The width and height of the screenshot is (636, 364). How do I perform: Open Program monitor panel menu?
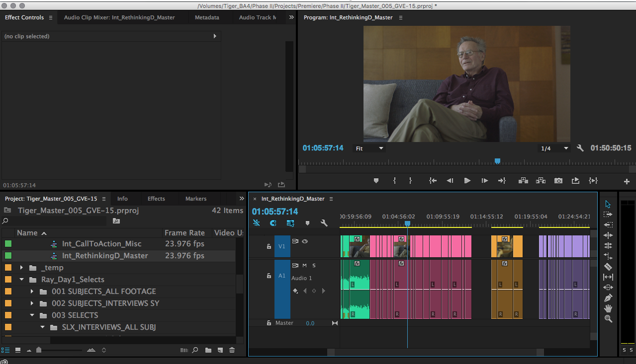401,17
